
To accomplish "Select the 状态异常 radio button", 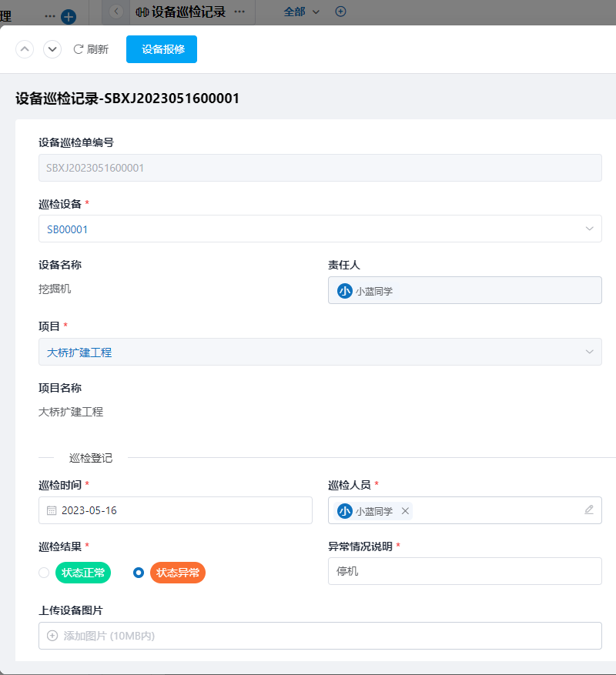I will coord(139,573).
